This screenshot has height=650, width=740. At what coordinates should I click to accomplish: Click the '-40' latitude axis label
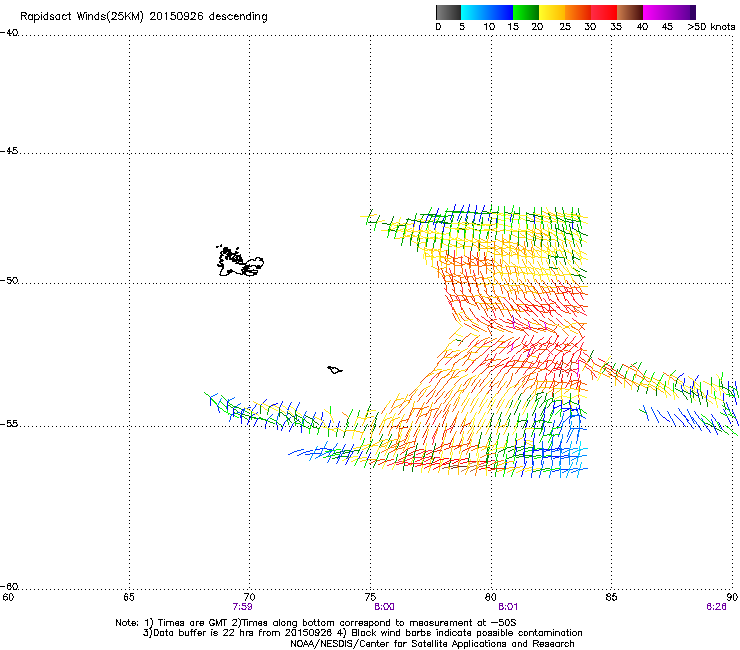(9, 33)
